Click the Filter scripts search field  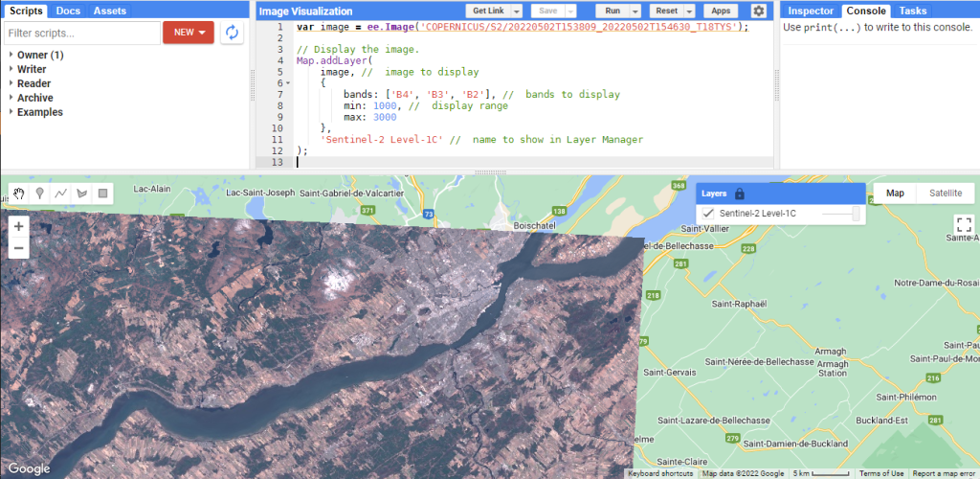pyautogui.click(x=82, y=33)
